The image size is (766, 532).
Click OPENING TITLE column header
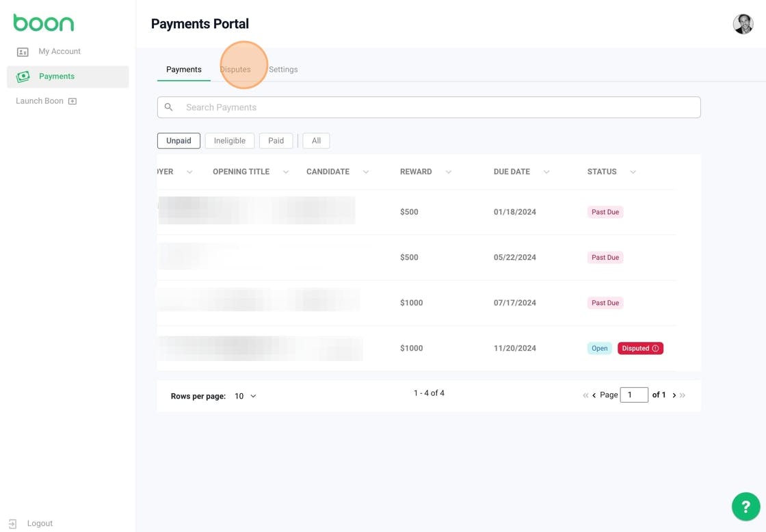(241, 172)
